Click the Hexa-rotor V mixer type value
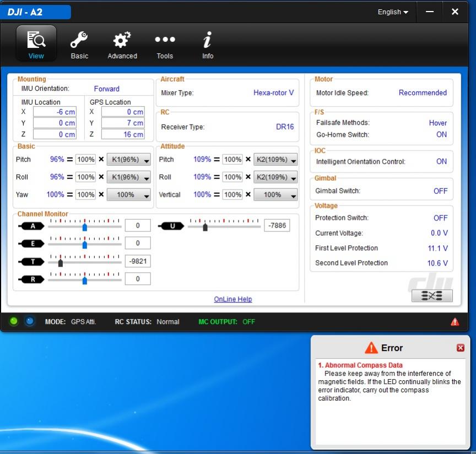The width and height of the screenshot is (476, 454). tap(273, 93)
